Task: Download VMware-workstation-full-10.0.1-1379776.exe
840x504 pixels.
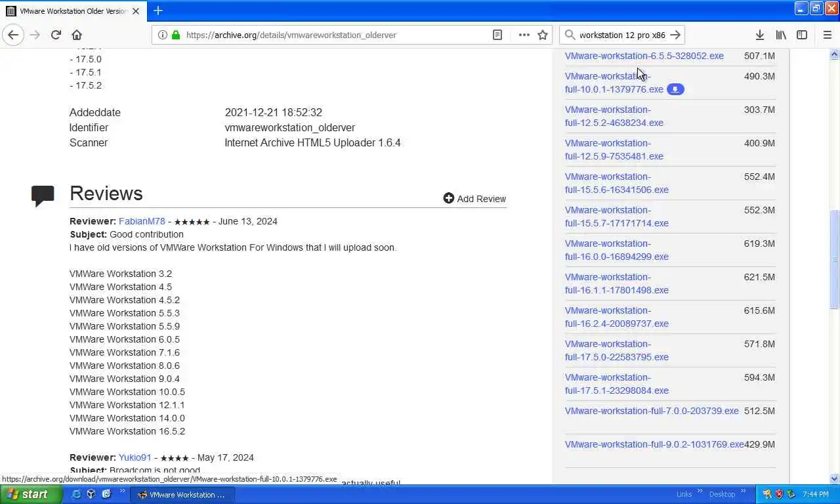Action: 614,83
